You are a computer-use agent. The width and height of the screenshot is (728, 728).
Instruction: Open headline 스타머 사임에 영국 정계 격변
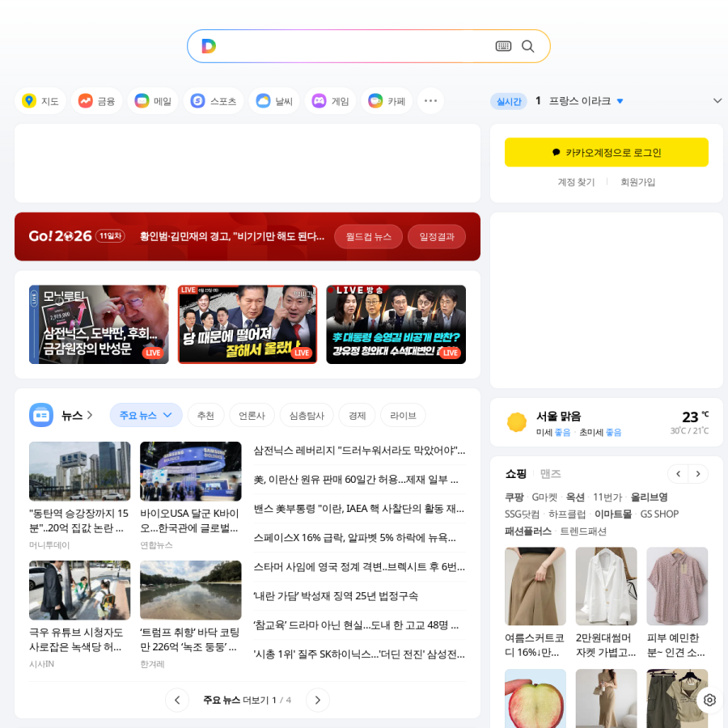(x=359, y=567)
